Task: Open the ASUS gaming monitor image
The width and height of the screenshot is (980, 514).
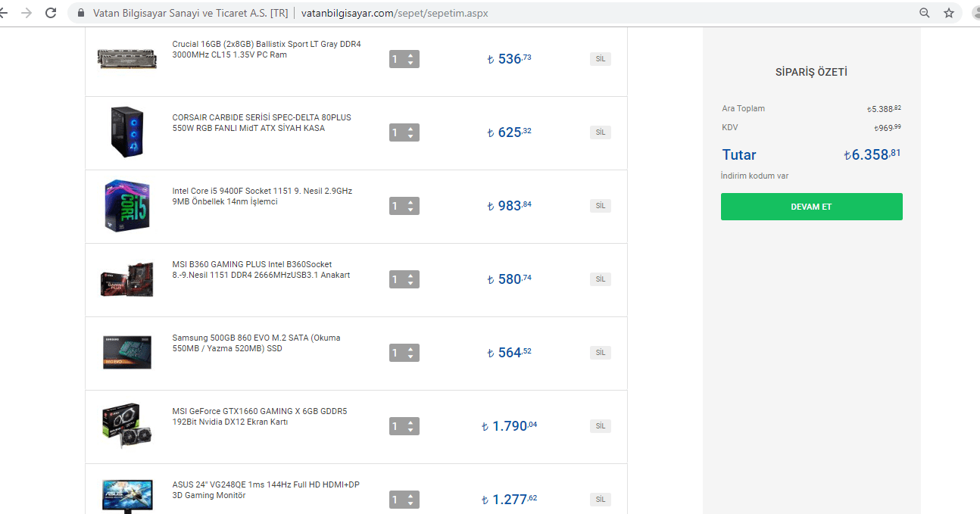Action: 126,496
